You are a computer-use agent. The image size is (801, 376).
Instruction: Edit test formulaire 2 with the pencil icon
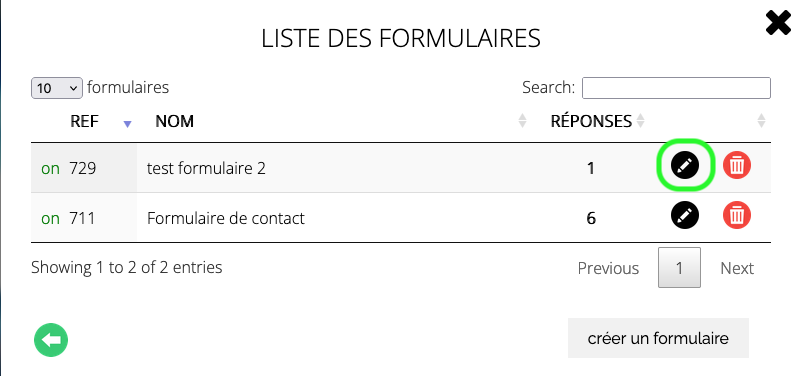[685, 165]
